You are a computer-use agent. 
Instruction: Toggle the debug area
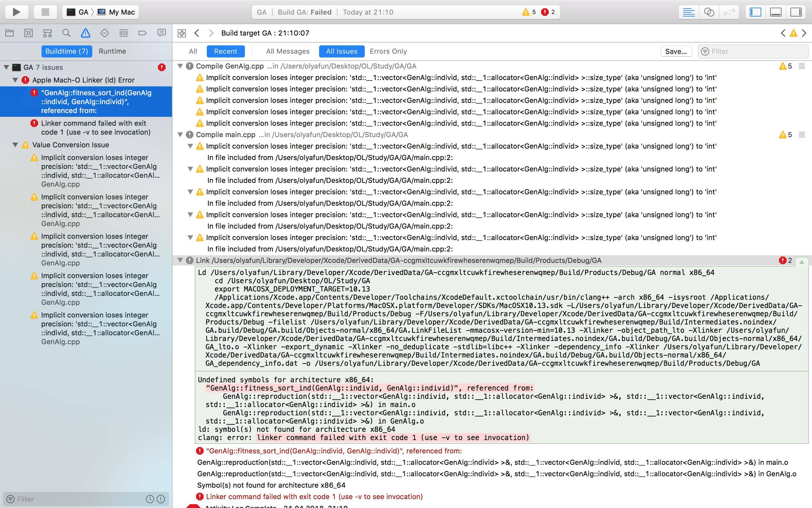[x=776, y=12]
